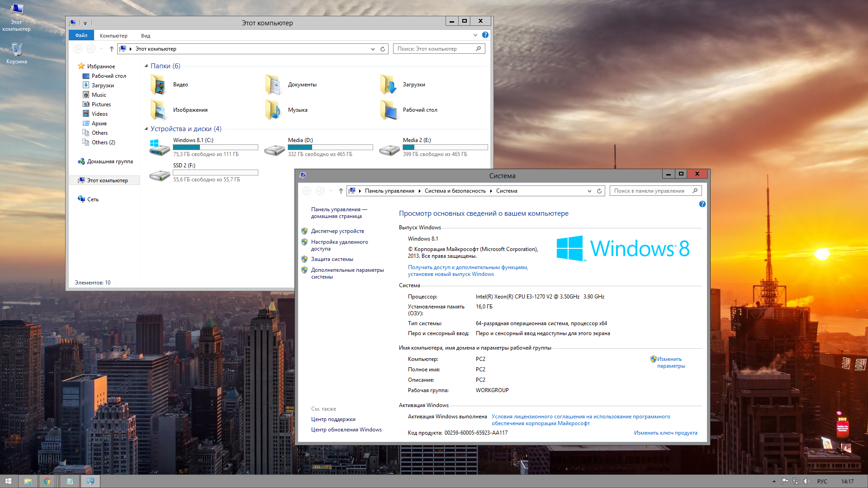The image size is (868, 488).
Task: Open Защита системы link
Action: click(332, 259)
